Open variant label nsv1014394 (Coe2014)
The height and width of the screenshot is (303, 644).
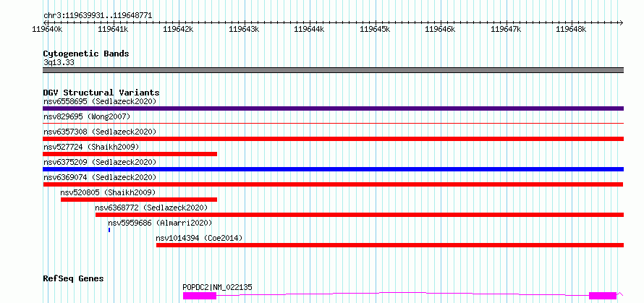point(199,238)
